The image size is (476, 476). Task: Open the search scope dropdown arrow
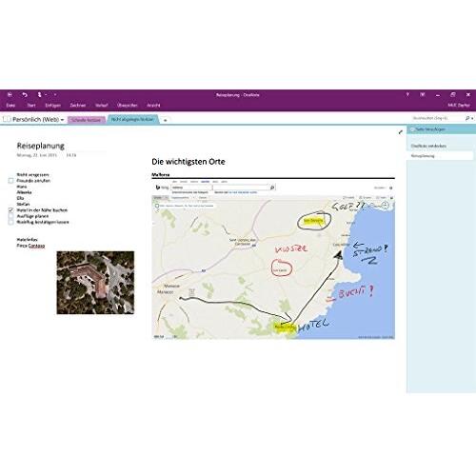click(473, 118)
